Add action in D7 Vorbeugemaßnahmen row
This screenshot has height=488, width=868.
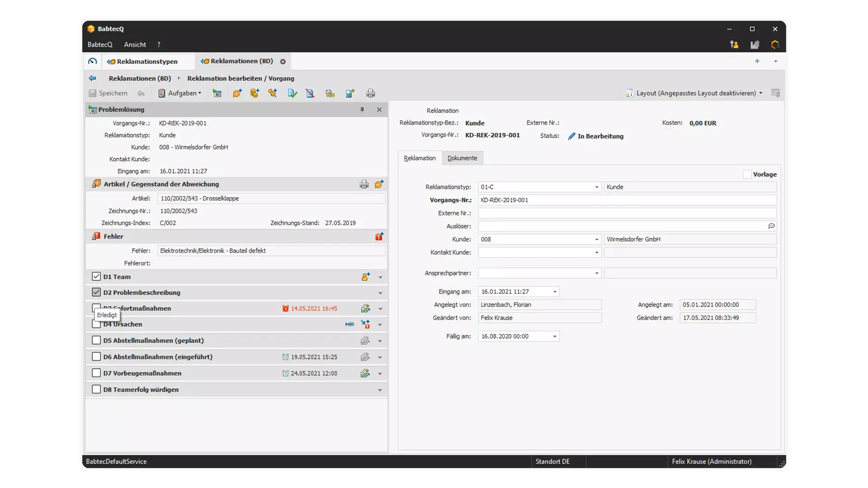pyautogui.click(x=365, y=373)
